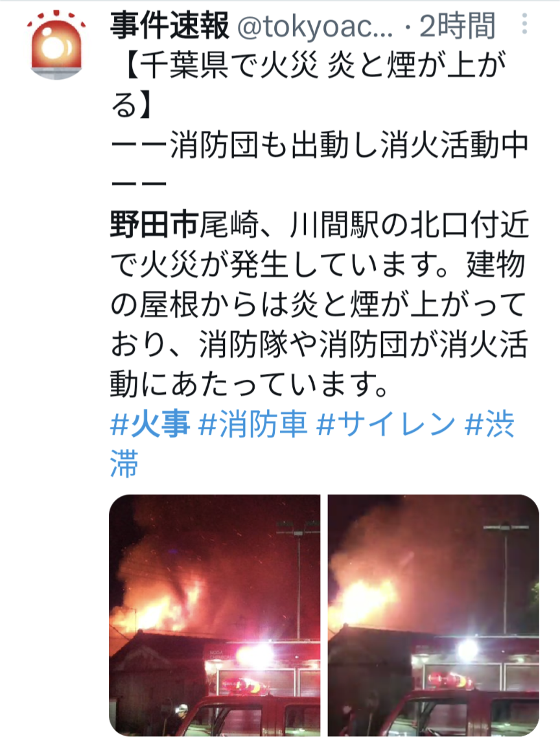Tap the tweet sentence 動にあたっています。
This screenshot has height=744, width=560.
point(250,384)
